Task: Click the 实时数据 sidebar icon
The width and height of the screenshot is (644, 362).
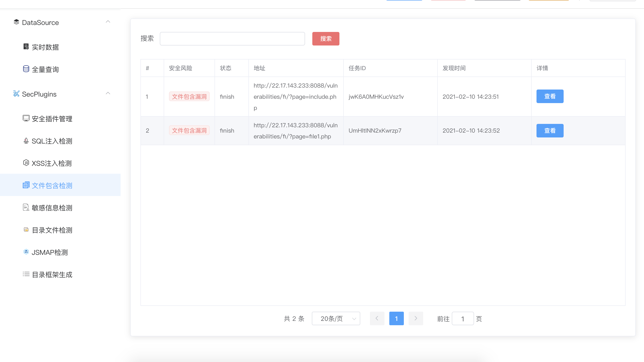Action: pos(26,47)
